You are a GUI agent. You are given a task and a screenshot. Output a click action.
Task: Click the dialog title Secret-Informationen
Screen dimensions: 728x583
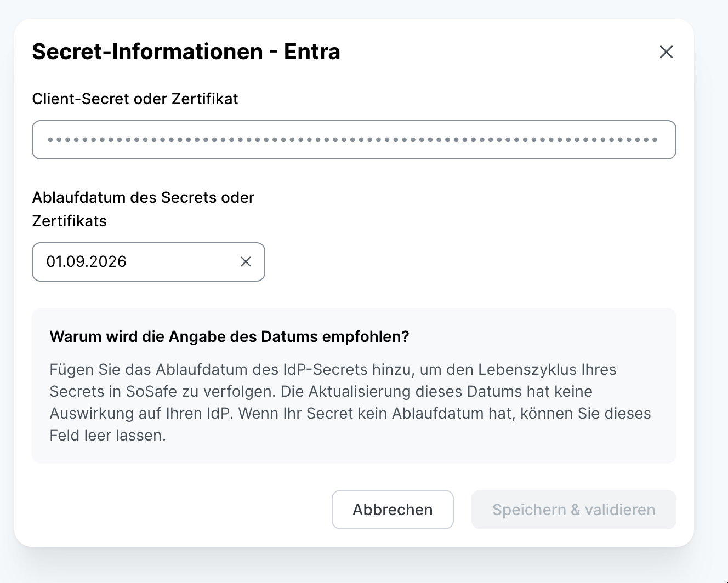coord(147,52)
